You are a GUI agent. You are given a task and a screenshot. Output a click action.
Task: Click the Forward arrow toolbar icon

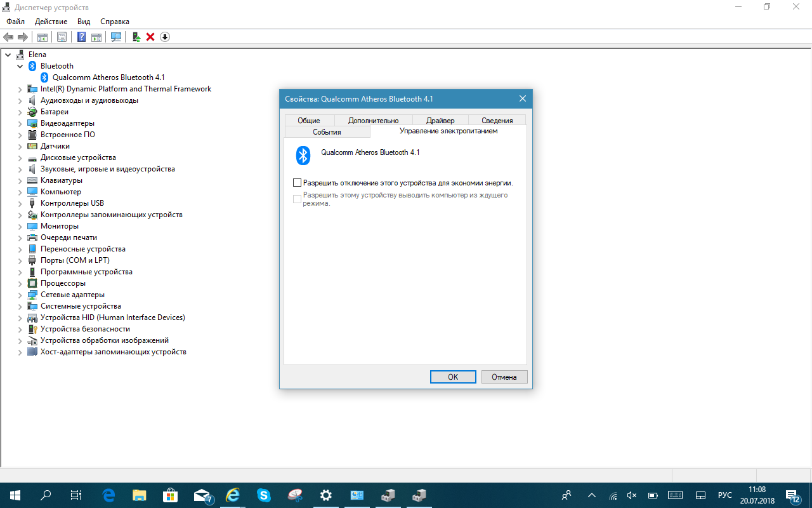pos(23,37)
